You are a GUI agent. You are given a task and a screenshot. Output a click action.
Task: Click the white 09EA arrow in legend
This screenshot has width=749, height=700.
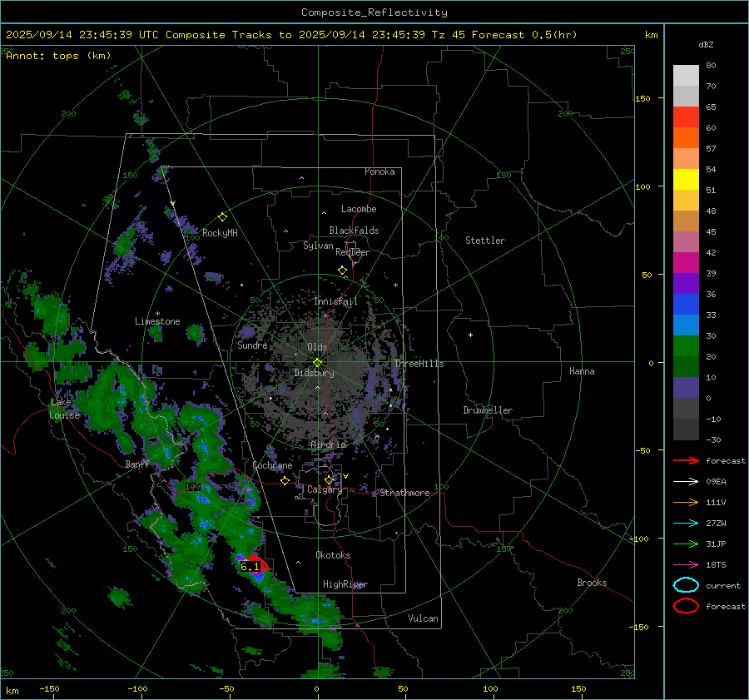[686, 481]
